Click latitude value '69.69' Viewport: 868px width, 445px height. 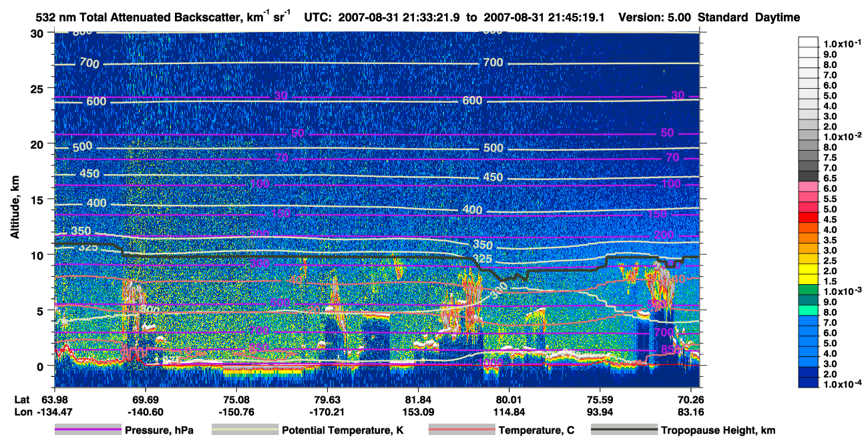146,400
